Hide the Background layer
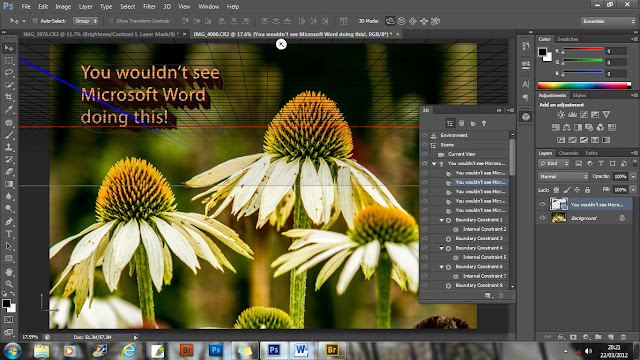The width and height of the screenshot is (640, 360). tap(542, 218)
